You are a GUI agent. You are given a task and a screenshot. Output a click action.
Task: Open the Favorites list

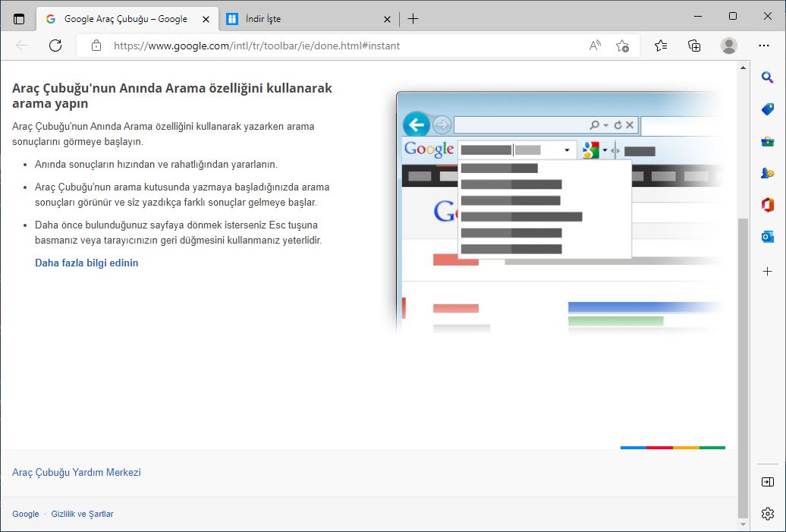[661, 46]
